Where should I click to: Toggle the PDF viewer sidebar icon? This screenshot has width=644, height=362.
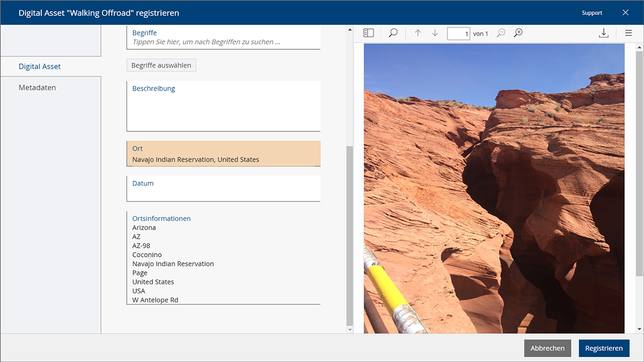pos(368,33)
